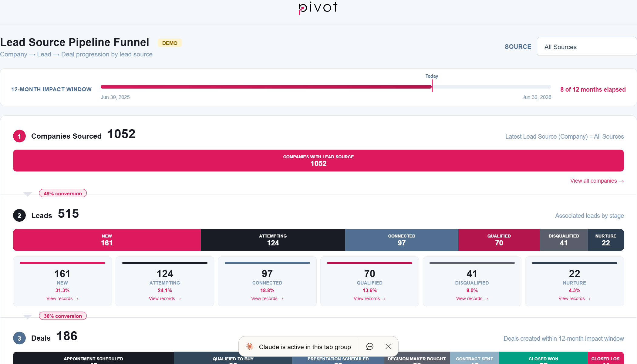
Task: Click the pivot logo at the top
Action: 318,8
